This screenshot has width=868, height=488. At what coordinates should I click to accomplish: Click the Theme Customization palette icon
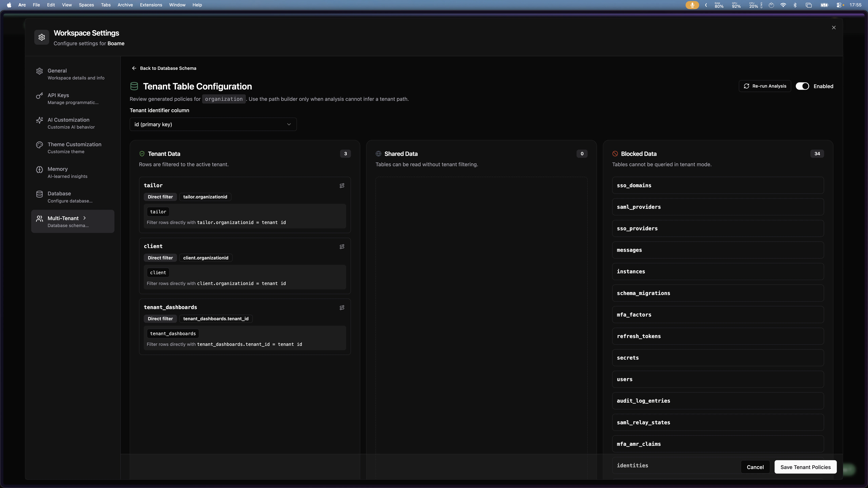point(40,145)
